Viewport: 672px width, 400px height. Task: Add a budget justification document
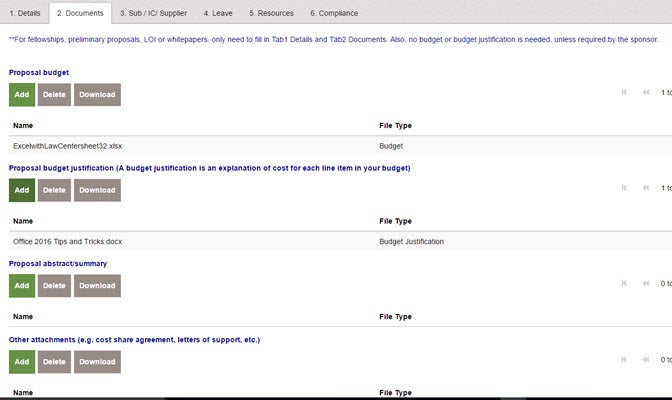(22, 190)
